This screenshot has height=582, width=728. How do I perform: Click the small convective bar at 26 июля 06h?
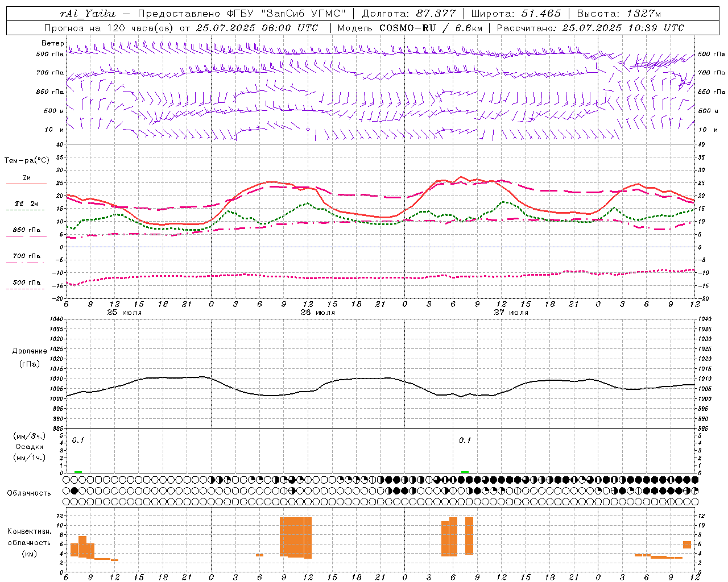coord(259,555)
